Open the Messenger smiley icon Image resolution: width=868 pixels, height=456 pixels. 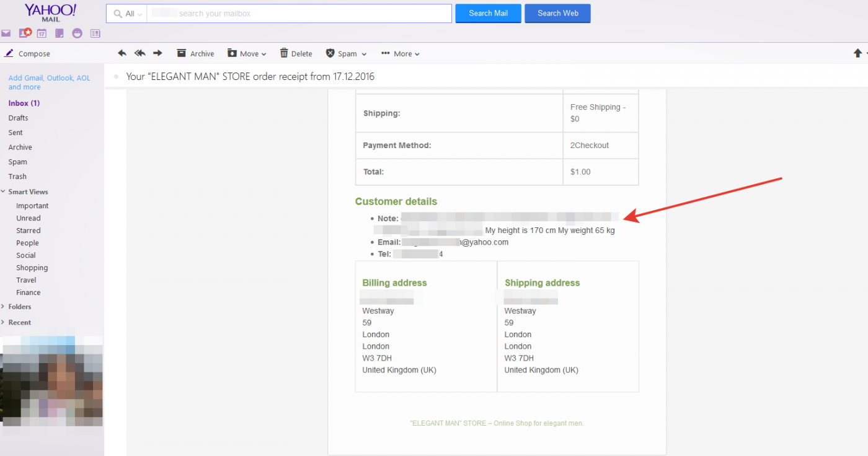point(77,33)
